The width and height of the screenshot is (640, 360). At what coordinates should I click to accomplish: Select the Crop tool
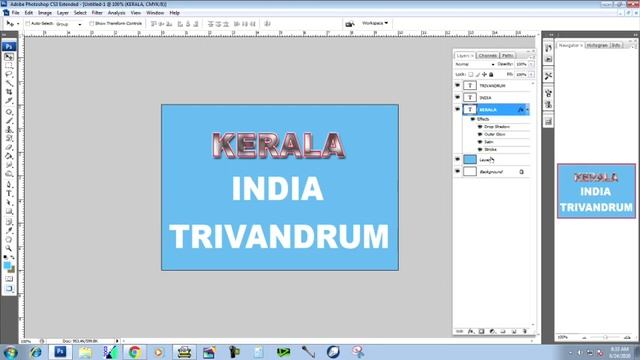tap(9, 92)
